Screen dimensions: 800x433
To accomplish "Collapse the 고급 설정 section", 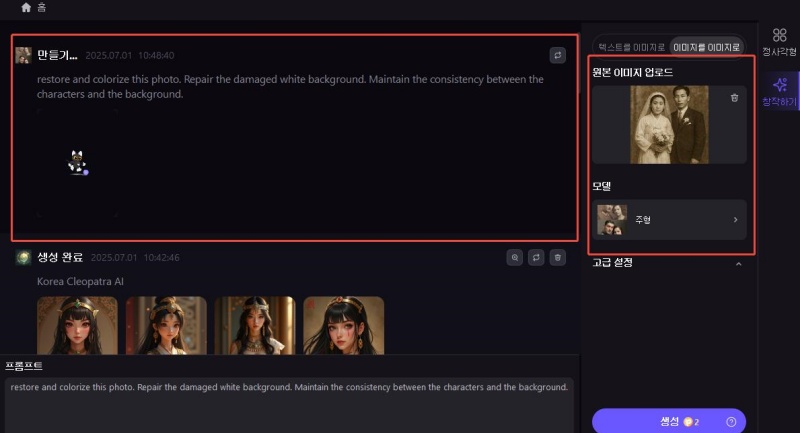I will coord(738,264).
